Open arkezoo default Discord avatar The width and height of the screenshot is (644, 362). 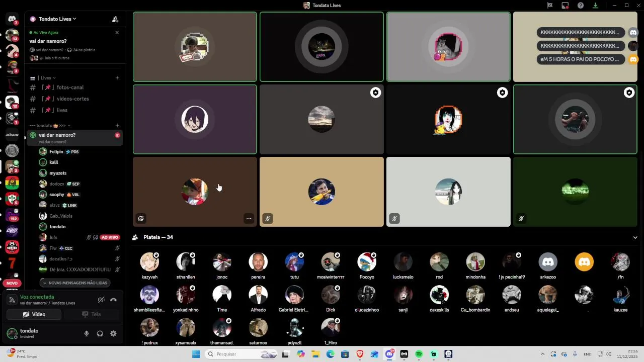click(548, 262)
